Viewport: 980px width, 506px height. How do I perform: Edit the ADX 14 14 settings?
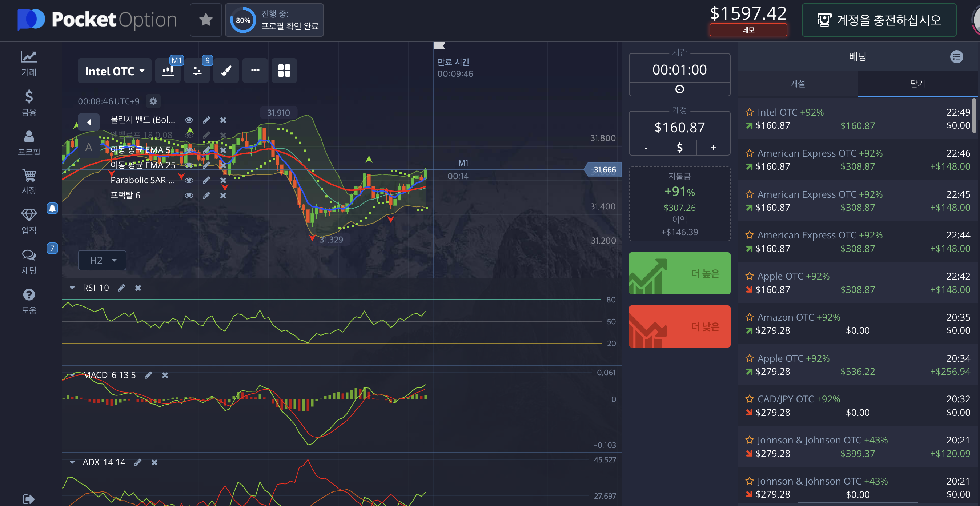click(x=138, y=462)
